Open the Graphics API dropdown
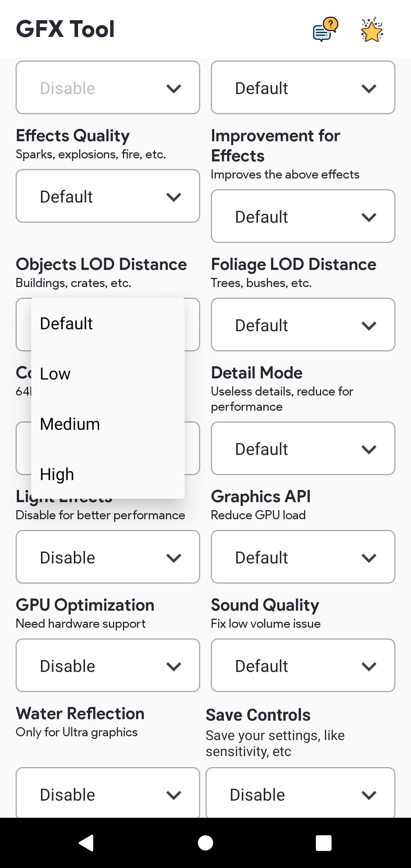 [x=303, y=557]
